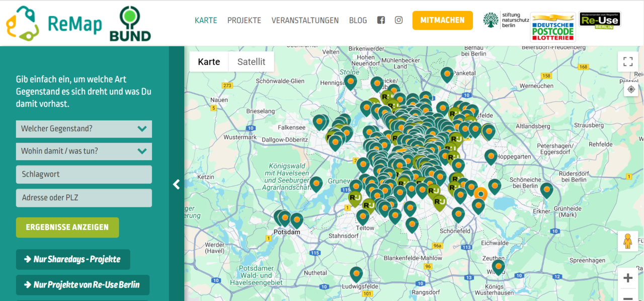Click the MITMACHEN button
644x301 pixels.
click(442, 20)
